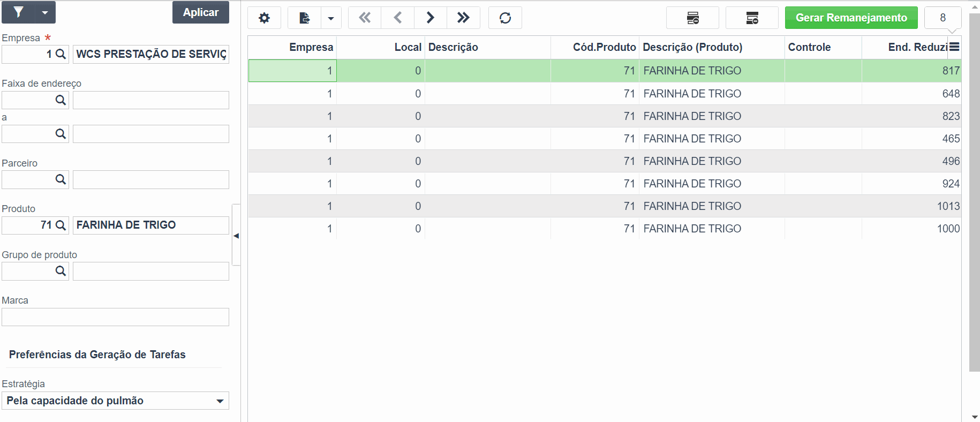
Task: Go to the first page of results
Action: [365, 18]
